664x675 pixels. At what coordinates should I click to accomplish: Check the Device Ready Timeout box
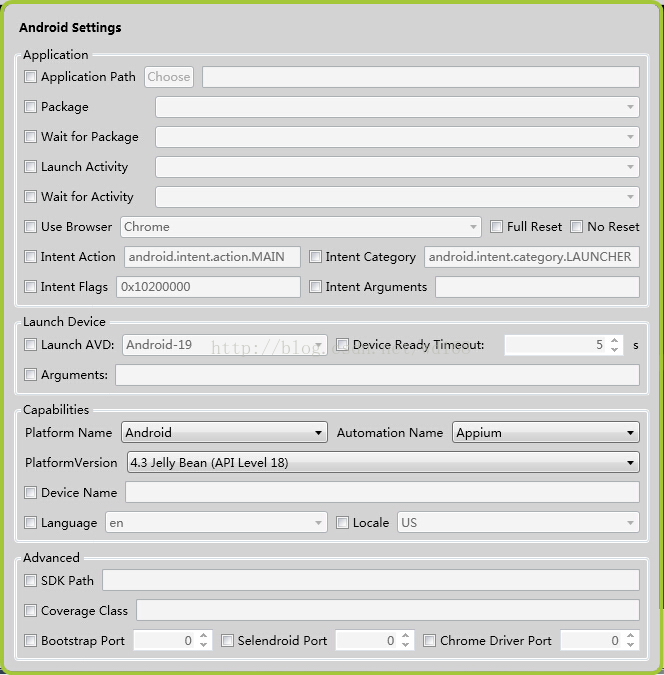tap(342, 344)
